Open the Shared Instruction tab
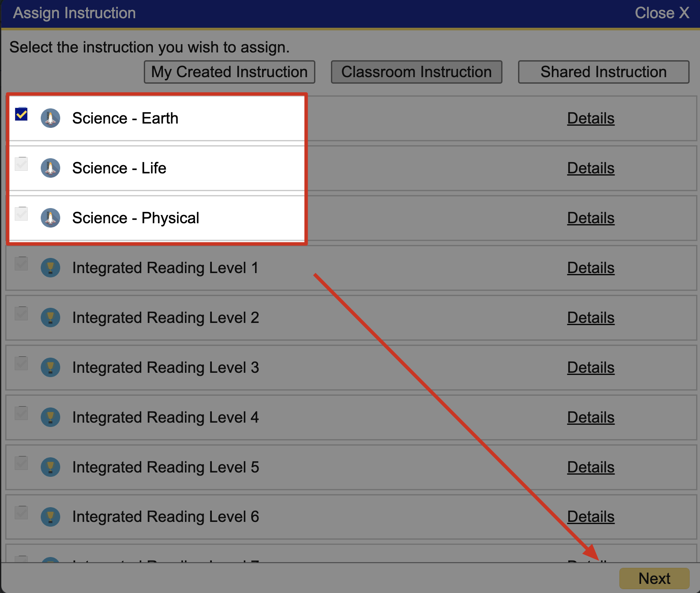This screenshot has width=700, height=593. [x=603, y=72]
